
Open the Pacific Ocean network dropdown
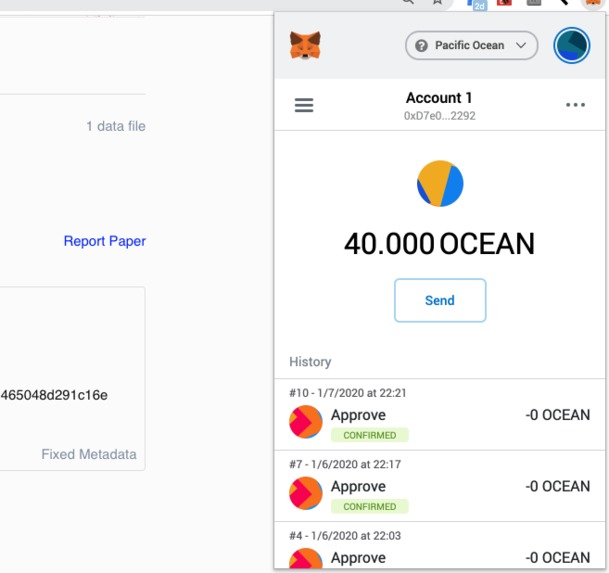point(472,45)
